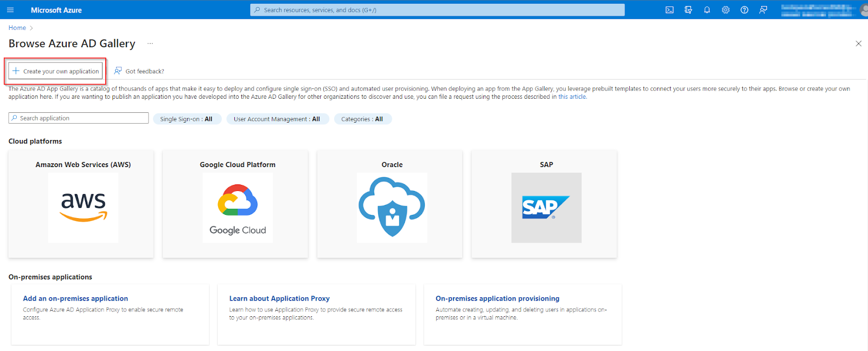Go to the Home breadcrumb
The image size is (868, 351).
(17, 28)
